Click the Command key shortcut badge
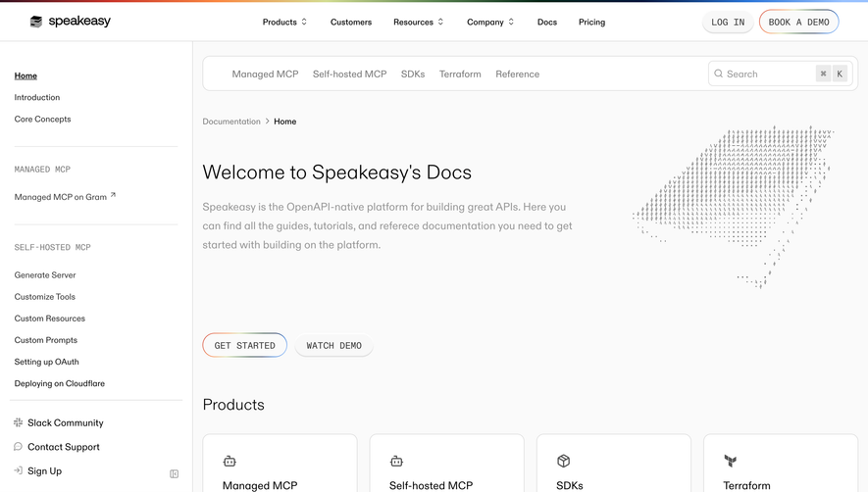This screenshot has height=492, width=868. [823, 74]
